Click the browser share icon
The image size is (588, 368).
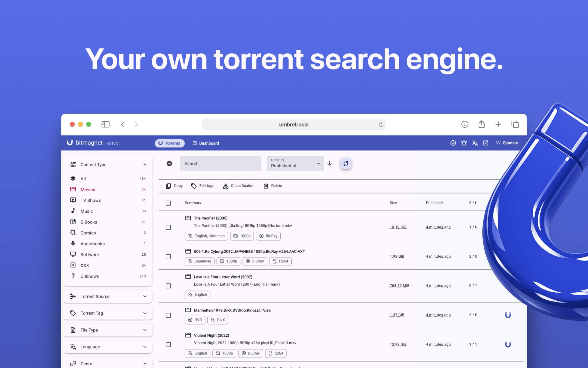[482, 124]
